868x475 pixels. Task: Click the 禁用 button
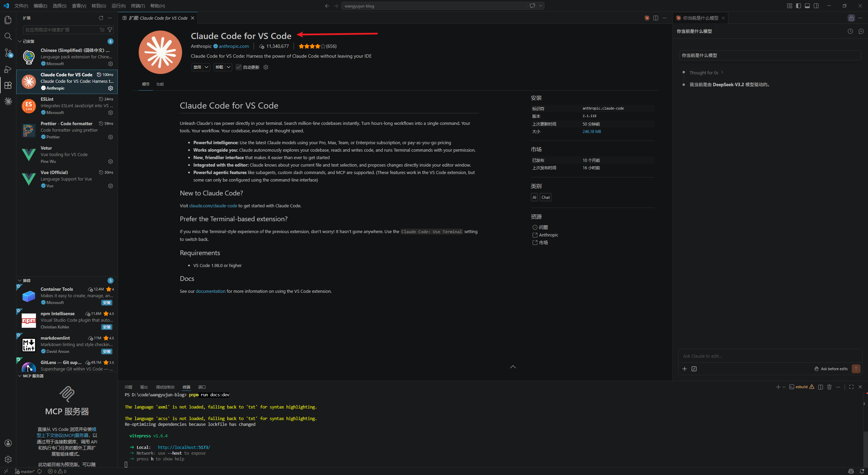197,67
